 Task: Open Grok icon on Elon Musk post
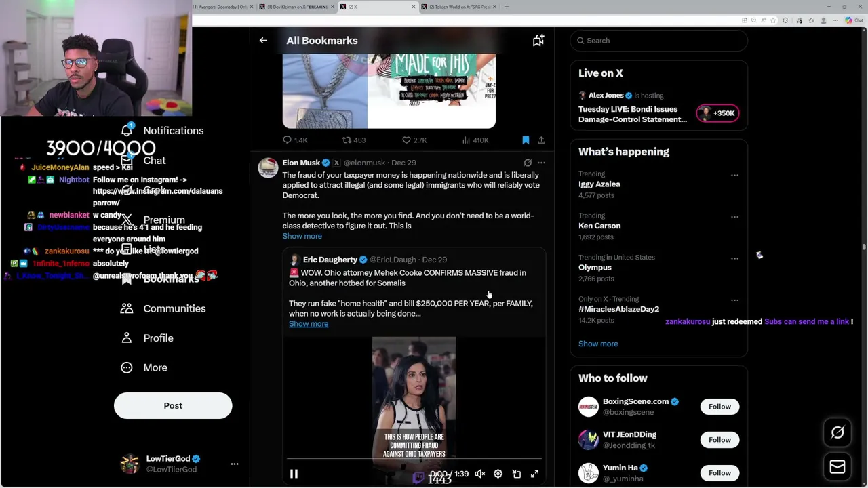[x=528, y=163]
